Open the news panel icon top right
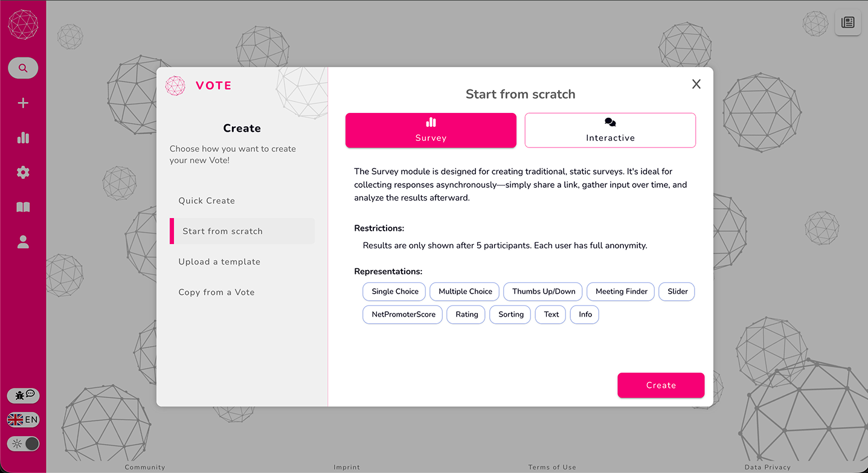The image size is (868, 473). 847,23
